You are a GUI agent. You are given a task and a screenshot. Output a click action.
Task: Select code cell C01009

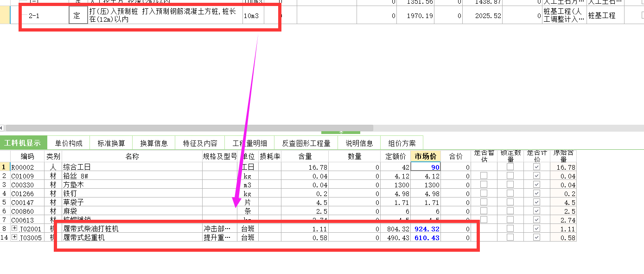(x=27, y=176)
